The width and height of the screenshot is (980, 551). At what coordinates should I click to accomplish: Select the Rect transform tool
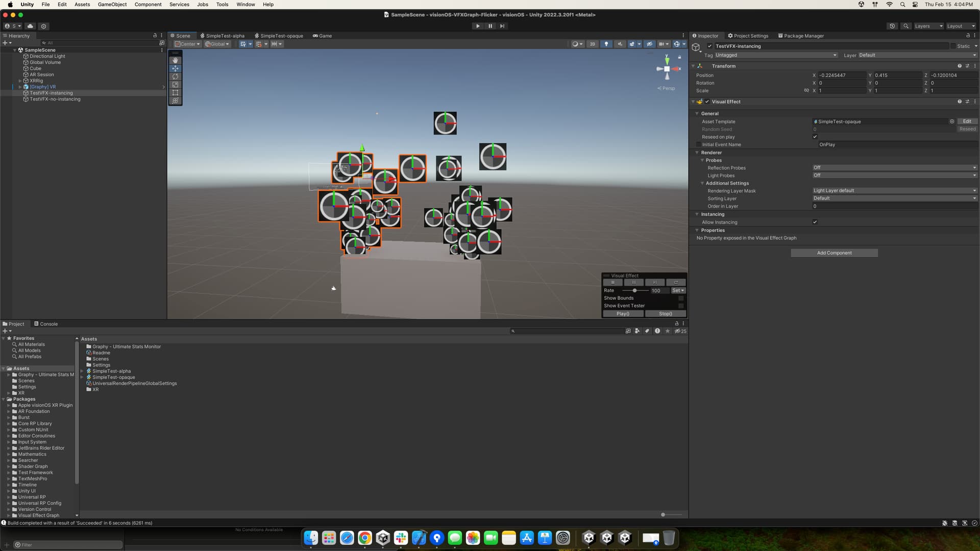click(x=175, y=93)
